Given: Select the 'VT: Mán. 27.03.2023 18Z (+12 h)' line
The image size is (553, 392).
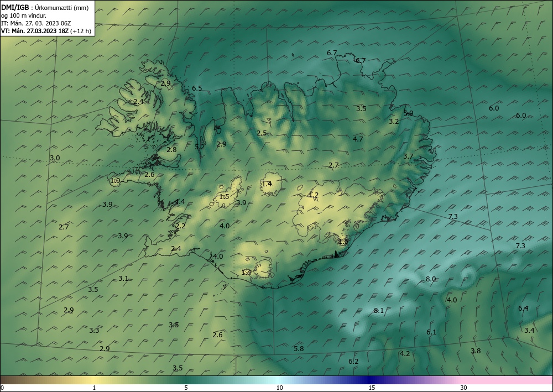Looking at the screenshot, I should pyautogui.click(x=46, y=31).
